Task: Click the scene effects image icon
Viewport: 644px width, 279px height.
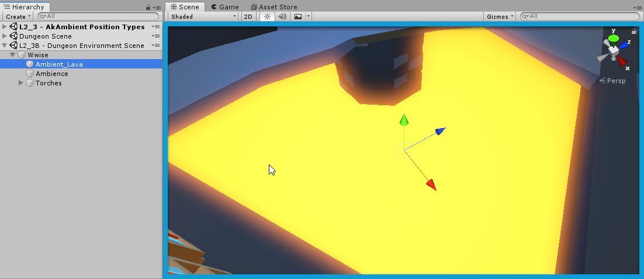Action: (x=298, y=16)
